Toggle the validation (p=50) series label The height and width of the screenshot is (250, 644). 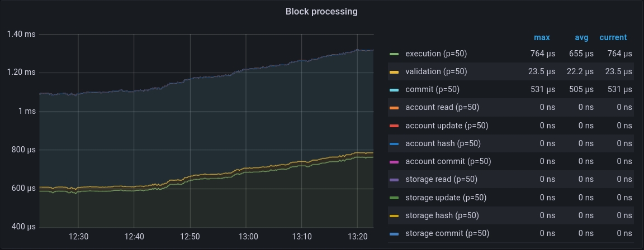click(436, 72)
